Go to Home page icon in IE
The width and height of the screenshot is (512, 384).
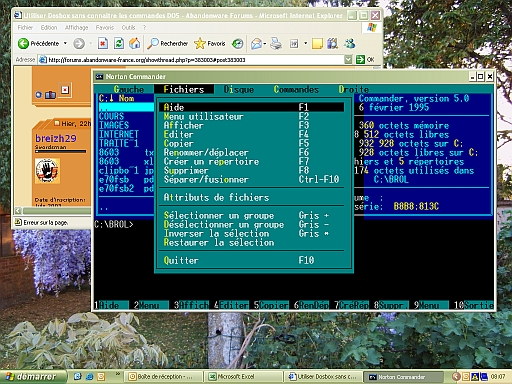click(134, 43)
